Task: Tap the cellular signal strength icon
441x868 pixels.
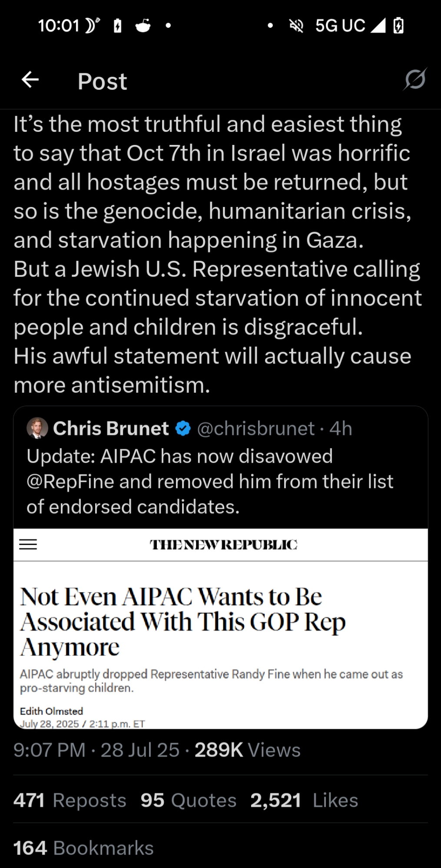Action: point(378,26)
